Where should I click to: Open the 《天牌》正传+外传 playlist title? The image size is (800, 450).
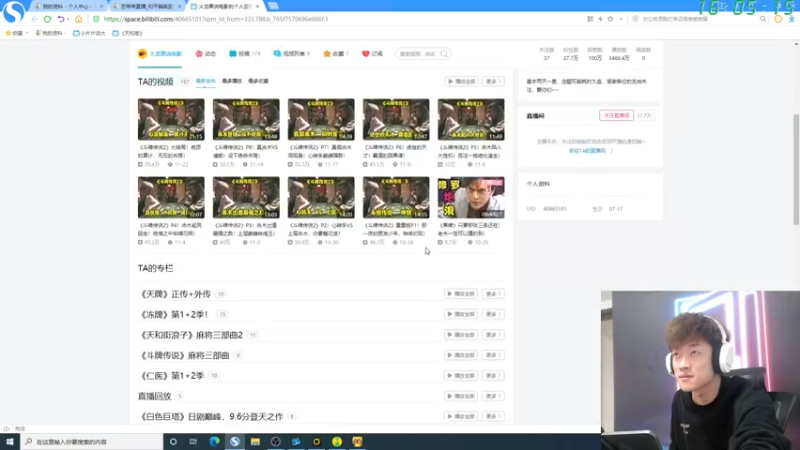(175, 294)
